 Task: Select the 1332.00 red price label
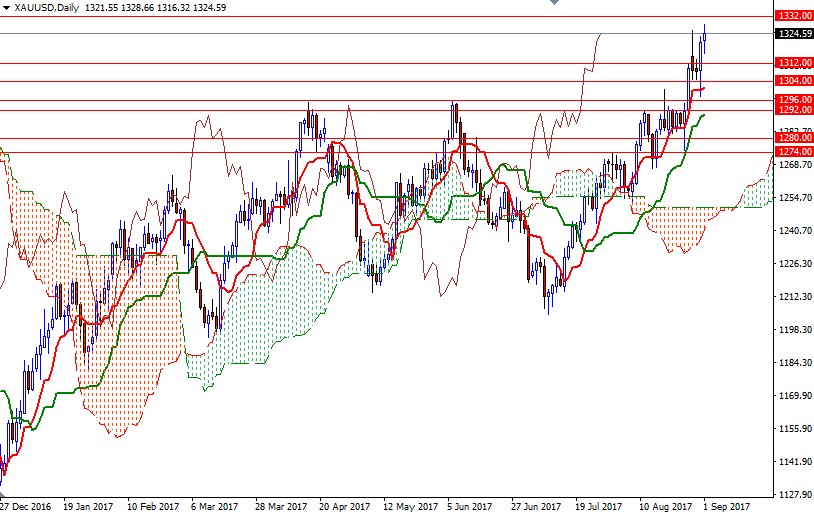pyautogui.click(x=793, y=16)
